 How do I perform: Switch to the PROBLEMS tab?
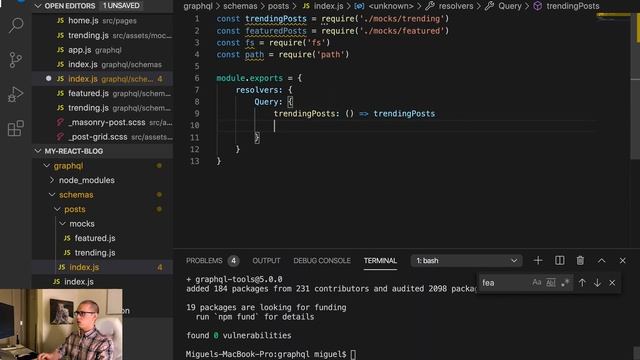[x=204, y=260]
